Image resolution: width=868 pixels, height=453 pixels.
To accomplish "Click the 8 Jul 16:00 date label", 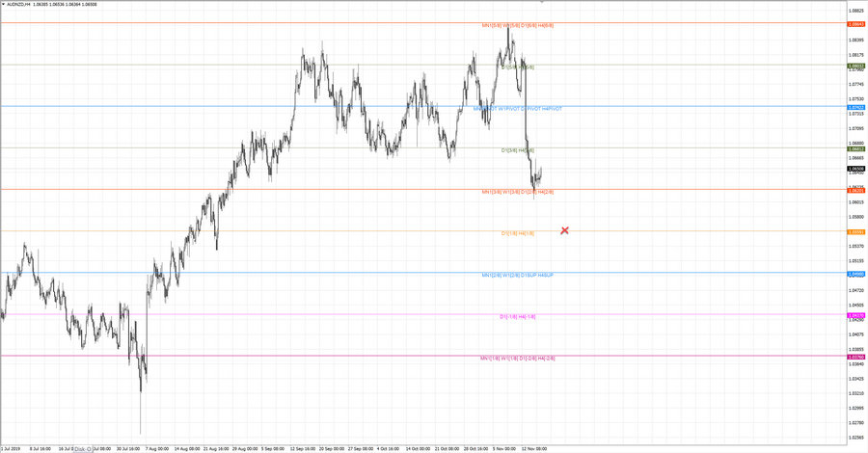I will tap(41, 449).
